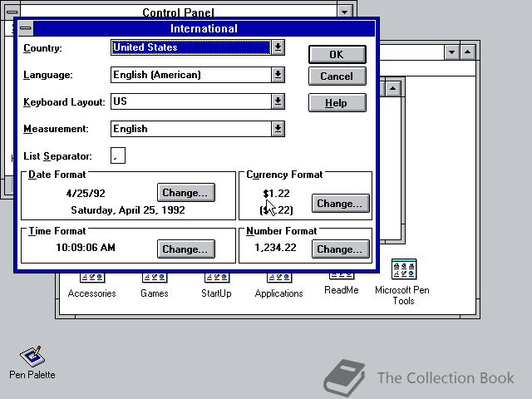
Task: Click the List Separator label
Action: pyautogui.click(x=57, y=156)
